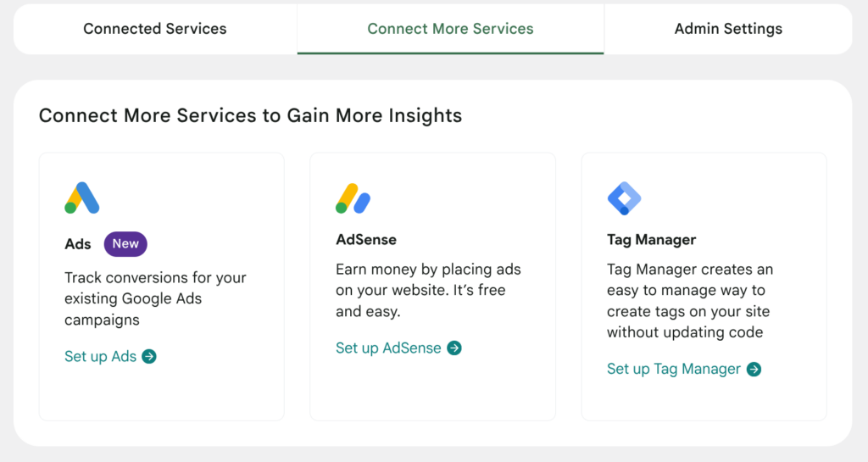Click the Set up AdSense link text
Screen dimensions: 868x462
pyautogui.click(x=388, y=348)
